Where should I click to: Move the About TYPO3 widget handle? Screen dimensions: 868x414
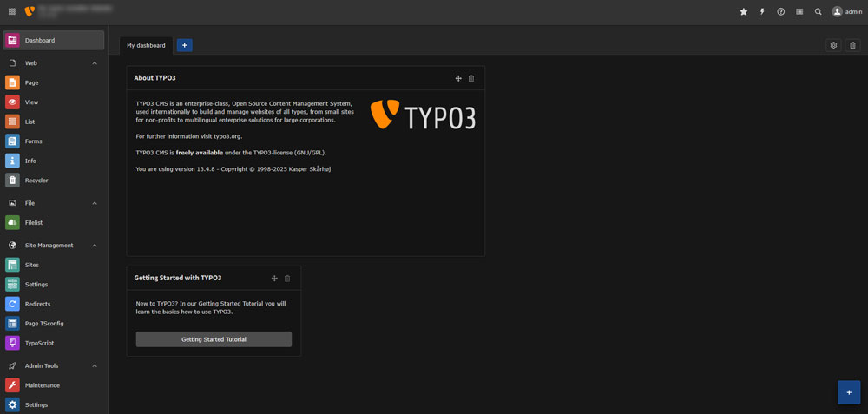coord(458,79)
